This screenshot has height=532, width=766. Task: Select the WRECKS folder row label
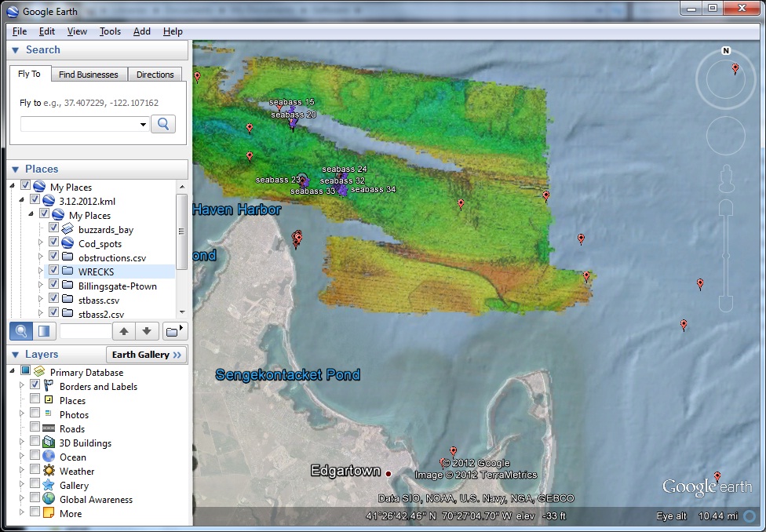click(96, 271)
